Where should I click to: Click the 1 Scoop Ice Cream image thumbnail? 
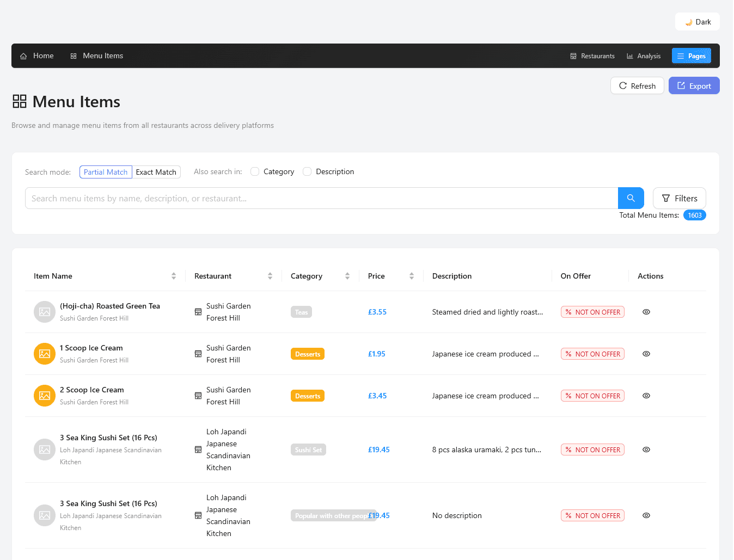tap(45, 354)
